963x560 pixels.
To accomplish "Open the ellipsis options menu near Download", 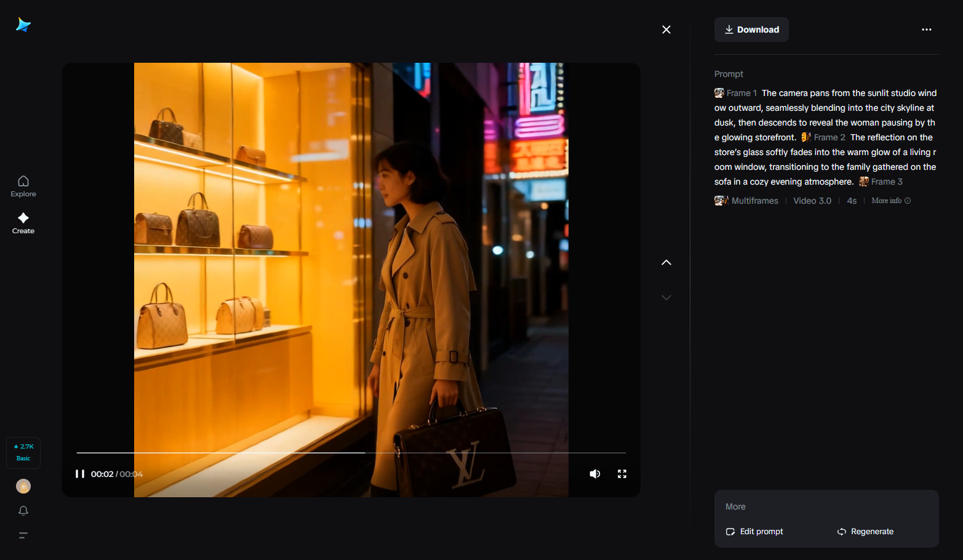I will click(x=926, y=29).
